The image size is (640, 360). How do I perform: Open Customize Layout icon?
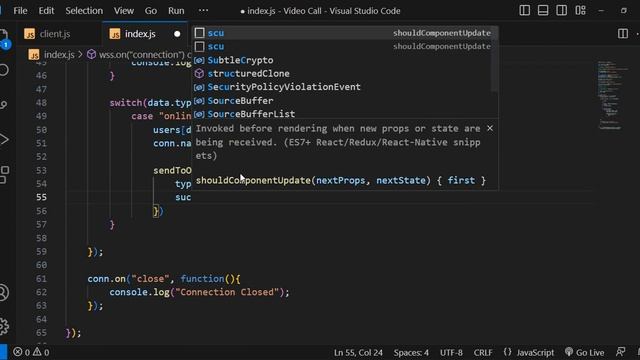coord(580,11)
